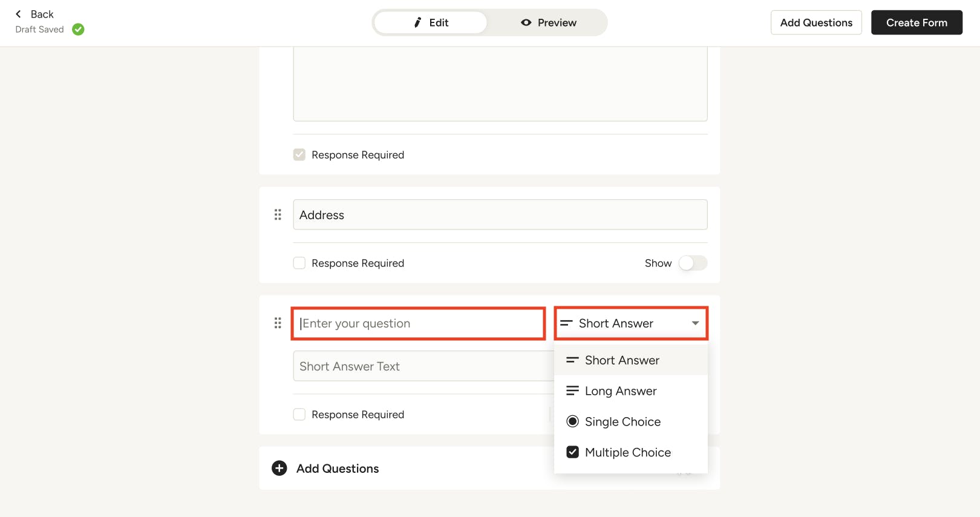Click the Multiple Choice checkbox icon
This screenshot has width=980, height=517.
pos(572,452)
